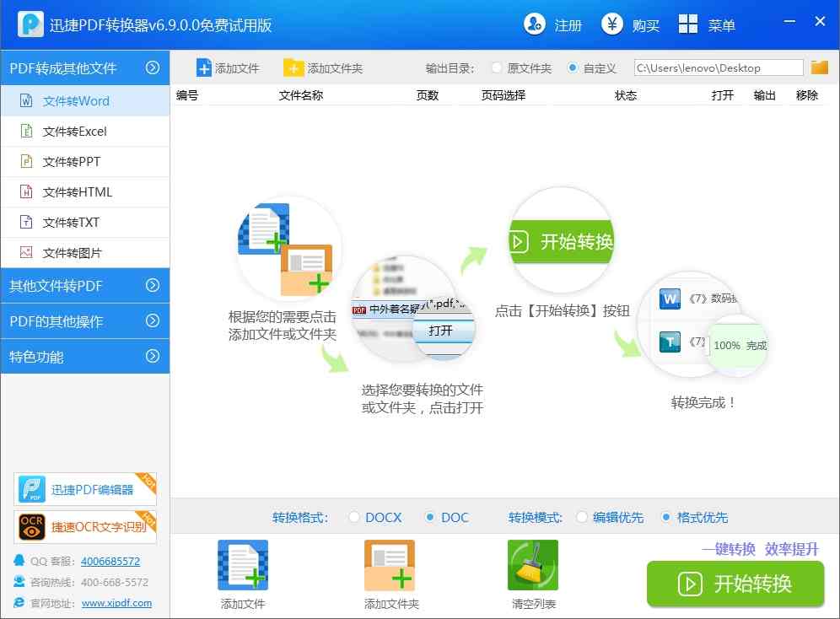The height and width of the screenshot is (619, 840).
Task: Select 格式优先 conversion mode
Action: (x=665, y=517)
